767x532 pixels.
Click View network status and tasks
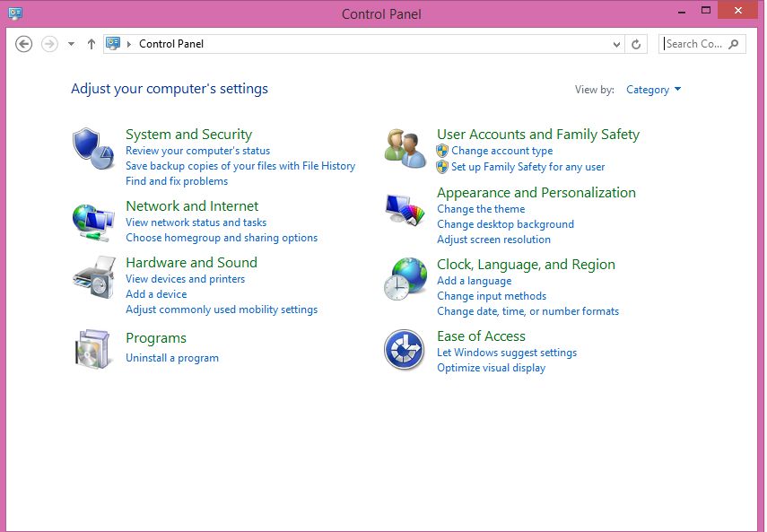[196, 222]
